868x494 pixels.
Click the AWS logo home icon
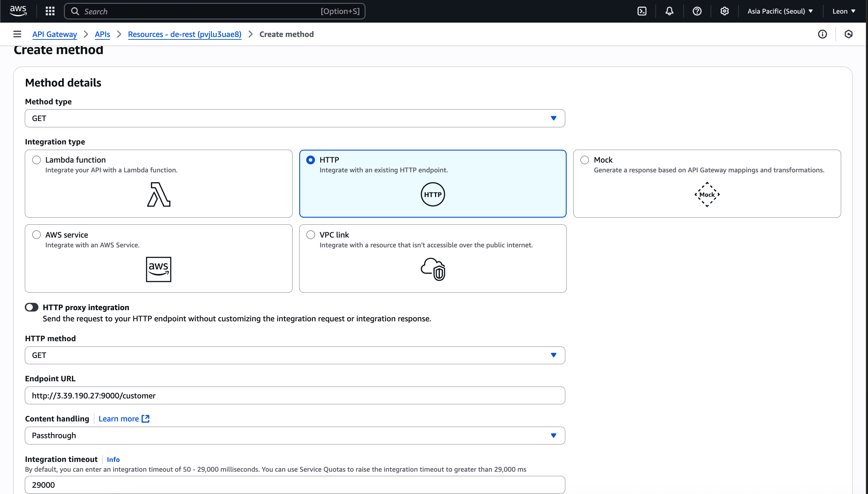18,11
